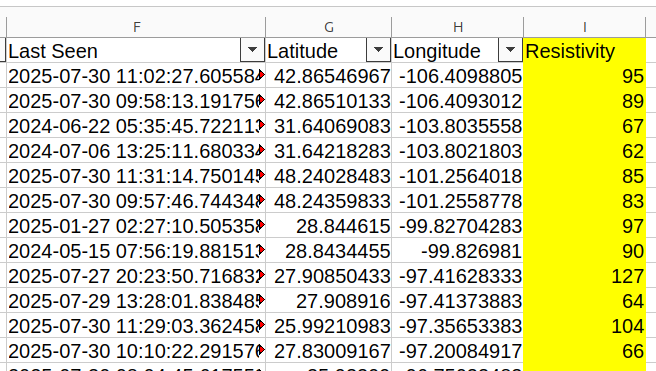Screen dimensions: 656x371
Task: Open the Longitude filter dropdown
Action: click(x=510, y=50)
